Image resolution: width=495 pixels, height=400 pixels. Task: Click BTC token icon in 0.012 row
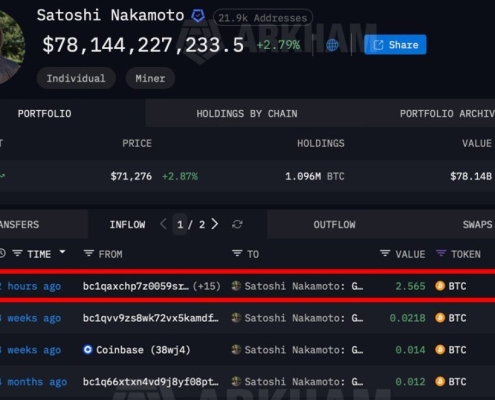(440, 381)
